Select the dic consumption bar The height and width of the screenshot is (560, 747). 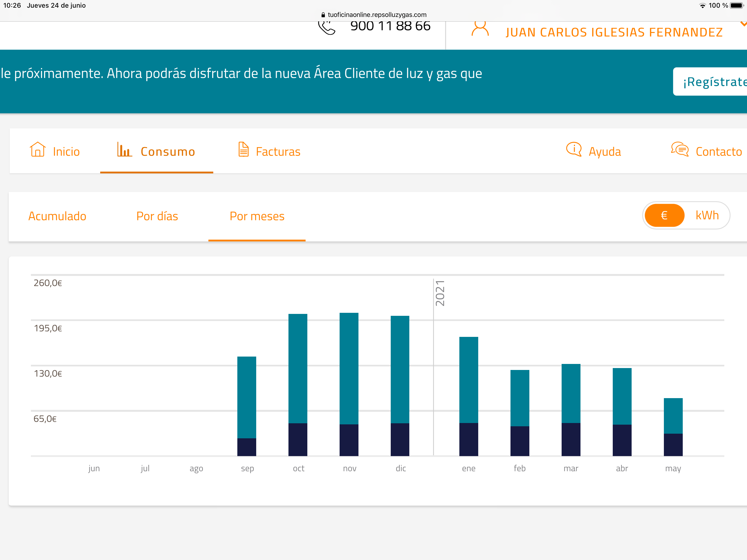400,386
